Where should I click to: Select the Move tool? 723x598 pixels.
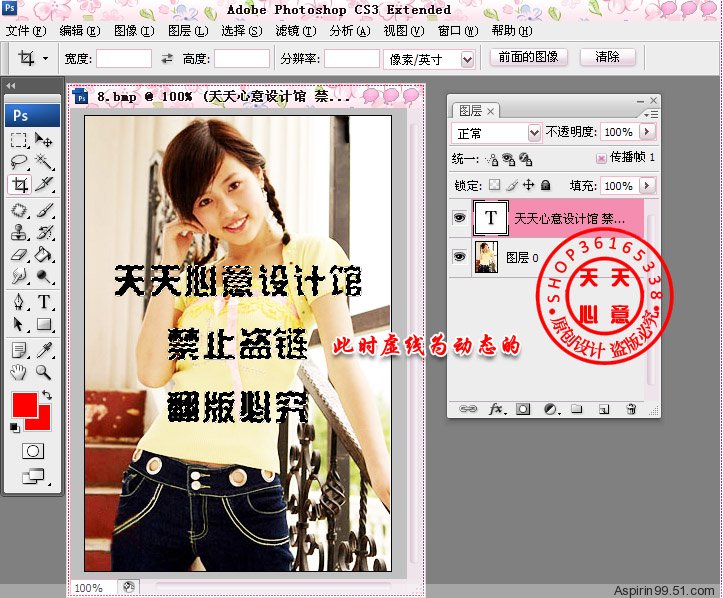pyautogui.click(x=44, y=140)
